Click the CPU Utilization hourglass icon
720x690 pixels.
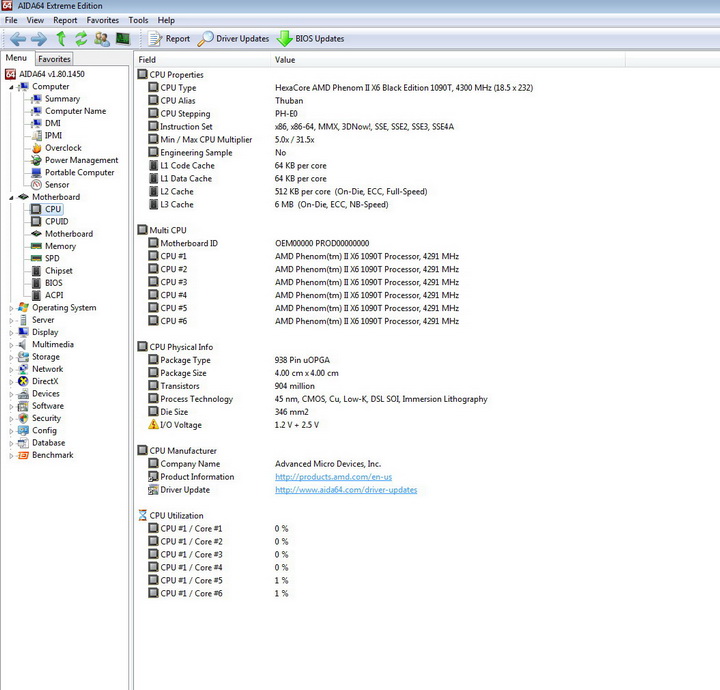tap(142, 515)
